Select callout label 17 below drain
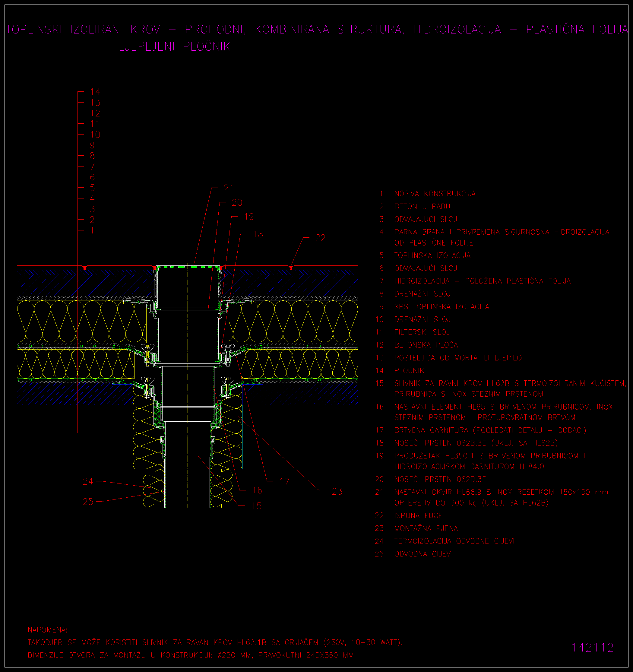 (285, 481)
